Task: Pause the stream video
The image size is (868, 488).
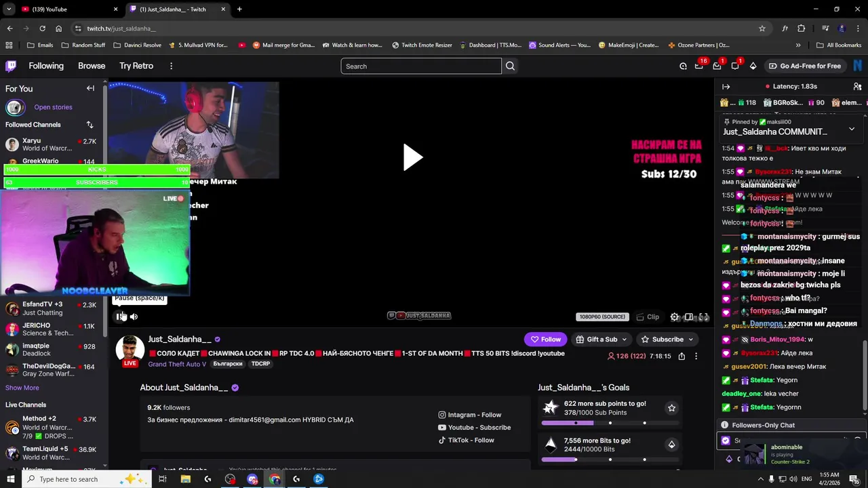Action: [x=120, y=317]
